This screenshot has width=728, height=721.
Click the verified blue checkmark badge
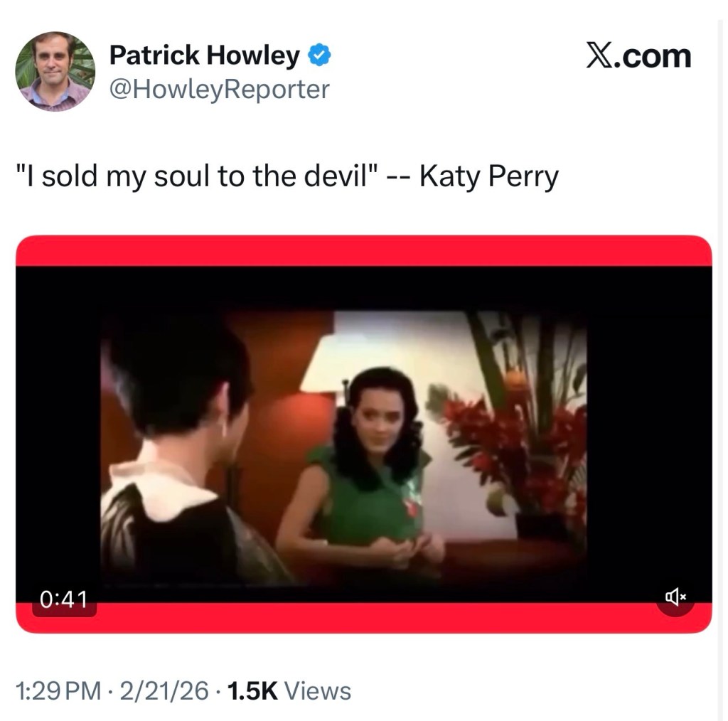(319, 55)
